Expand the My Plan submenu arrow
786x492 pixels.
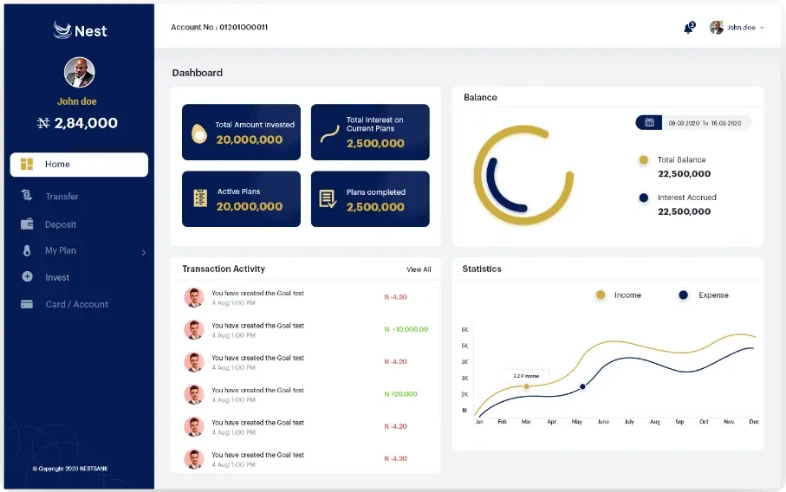click(x=143, y=252)
